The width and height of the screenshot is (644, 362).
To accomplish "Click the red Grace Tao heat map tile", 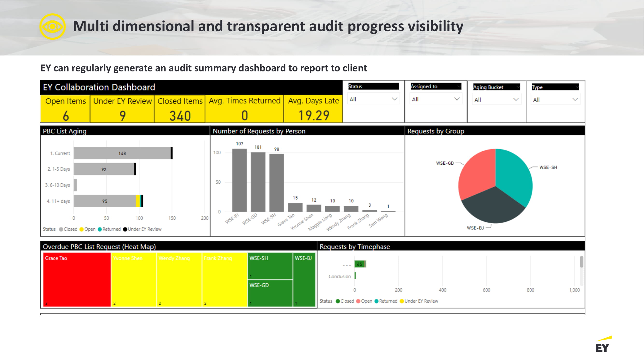I will click(x=77, y=280).
